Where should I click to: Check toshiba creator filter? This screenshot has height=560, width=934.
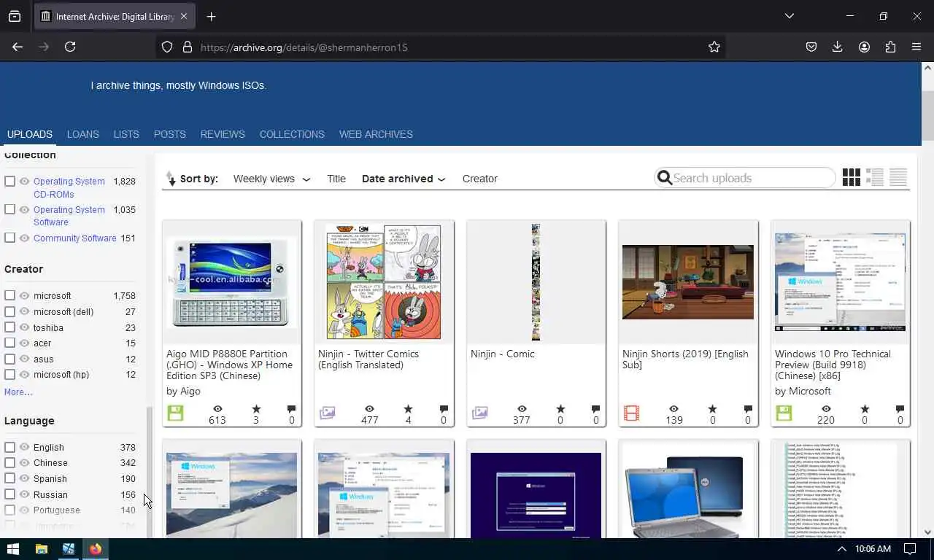(x=10, y=327)
